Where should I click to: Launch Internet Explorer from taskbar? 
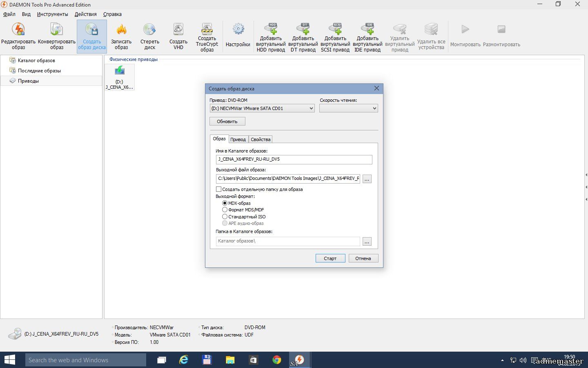click(x=184, y=360)
